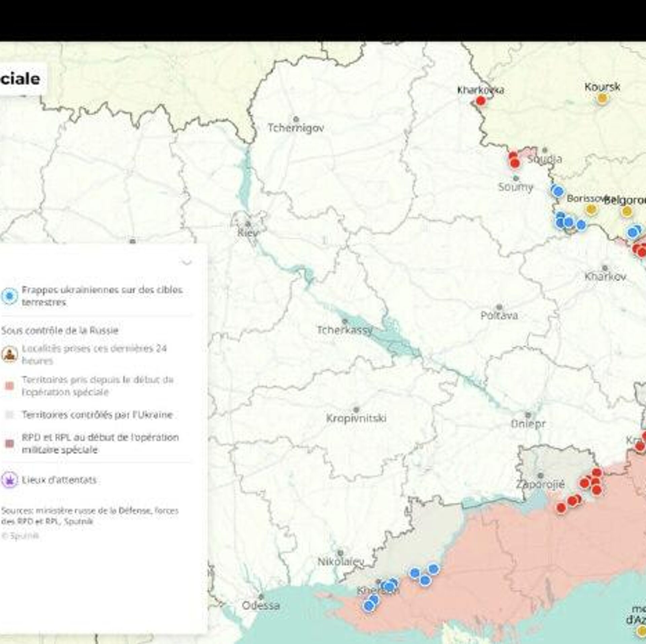The image size is (646, 644).
Task: Click the dark red RPD et RPL swatch
Action: (10, 444)
